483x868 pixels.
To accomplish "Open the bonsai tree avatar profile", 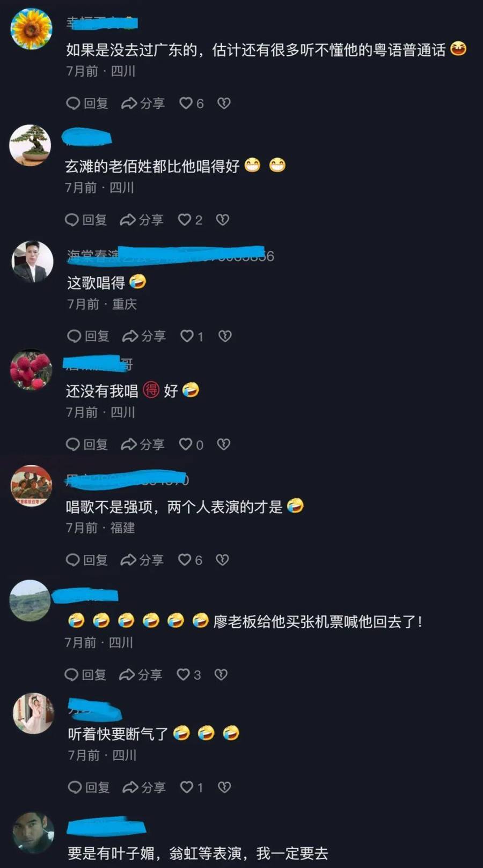I will [x=31, y=145].
